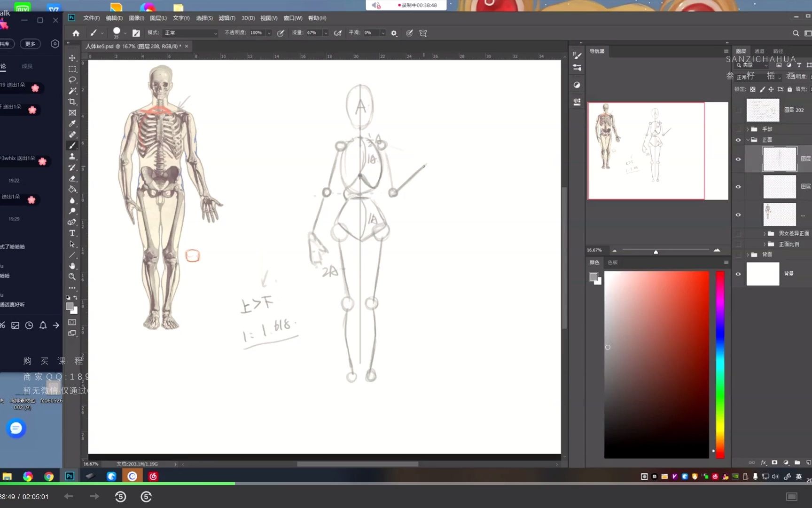Show the 图层 202 layer

tap(738, 110)
